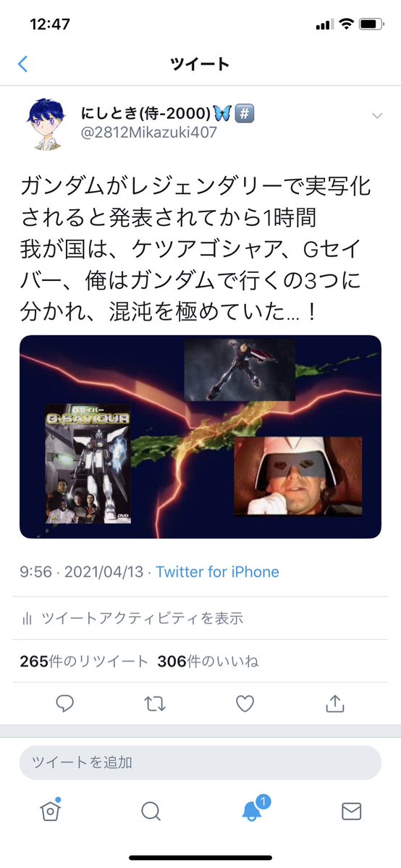Open the attached G-Saviour collage image
The width and height of the screenshot is (401, 868).
pos(200,437)
